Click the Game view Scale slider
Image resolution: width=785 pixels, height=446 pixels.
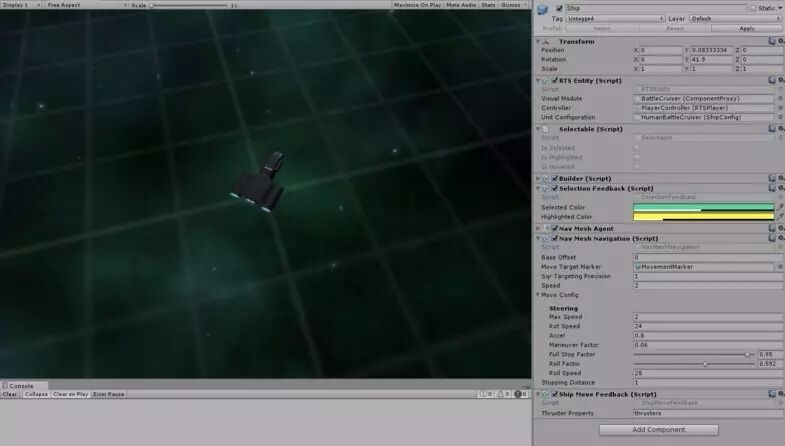pos(188,5)
